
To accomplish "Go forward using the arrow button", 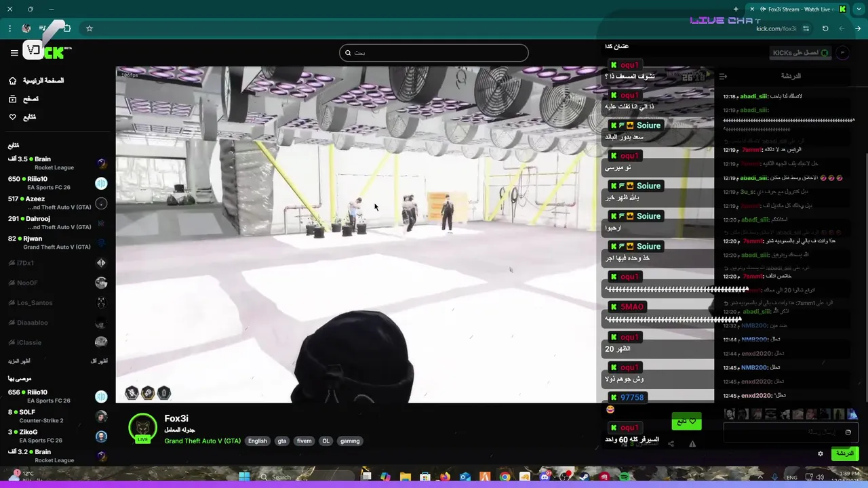I will coord(858,28).
